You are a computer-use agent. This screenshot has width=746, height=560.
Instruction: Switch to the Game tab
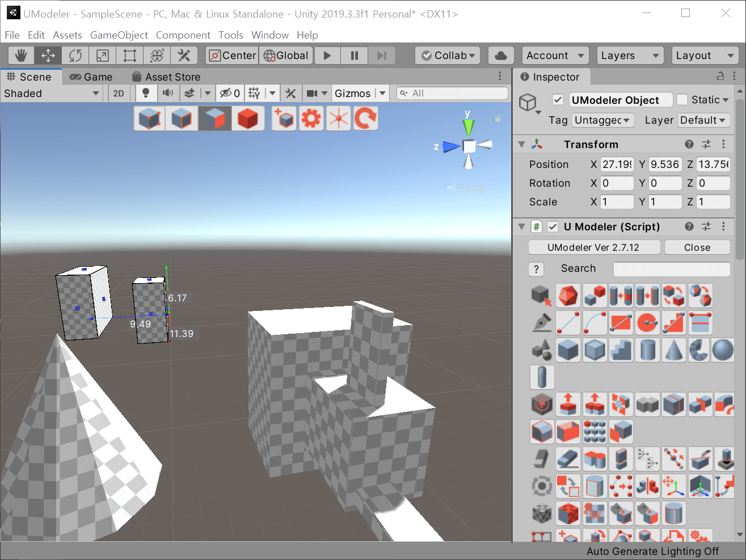point(91,77)
